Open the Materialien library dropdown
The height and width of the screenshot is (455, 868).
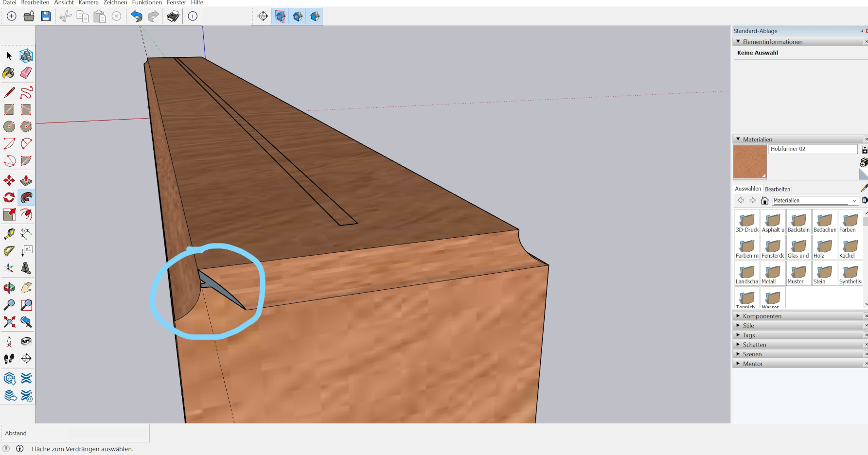pyautogui.click(x=854, y=201)
